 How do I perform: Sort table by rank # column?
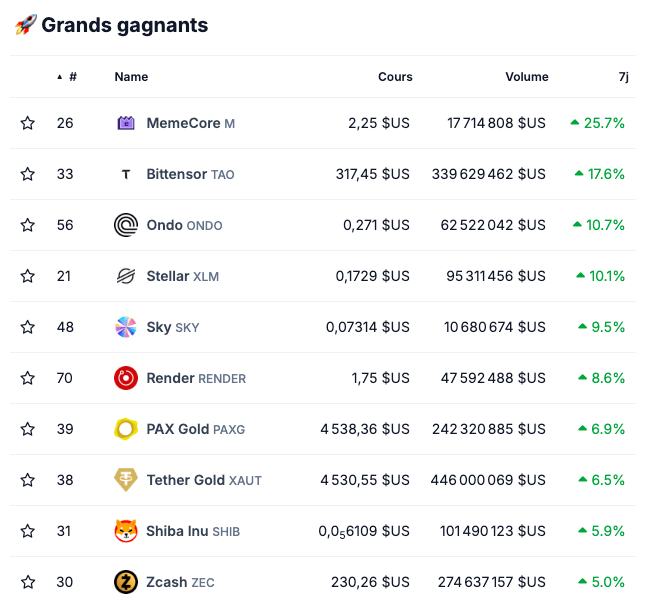point(68,77)
